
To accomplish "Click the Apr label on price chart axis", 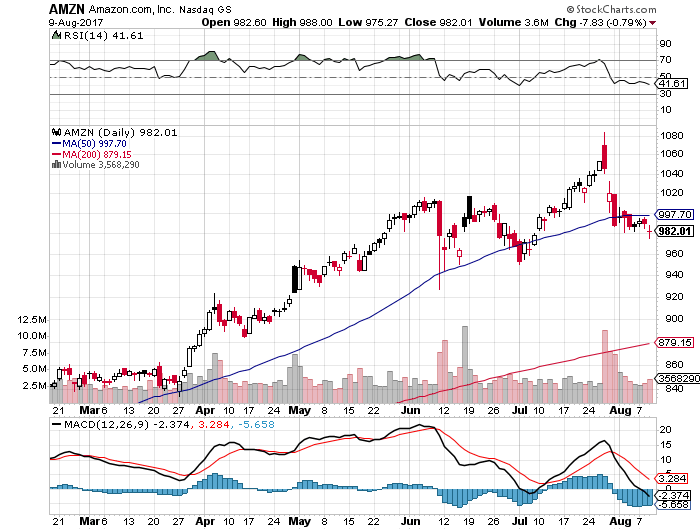I will click(x=205, y=410).
